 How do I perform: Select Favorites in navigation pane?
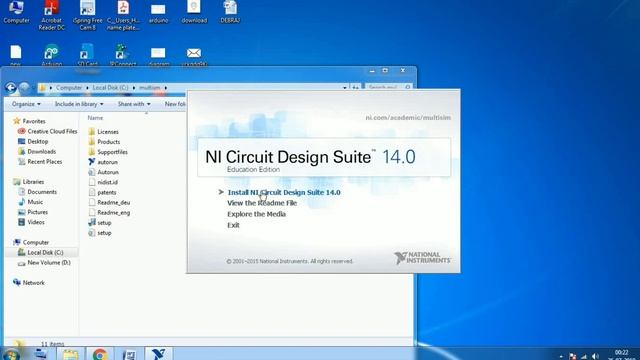coord(29,121)
